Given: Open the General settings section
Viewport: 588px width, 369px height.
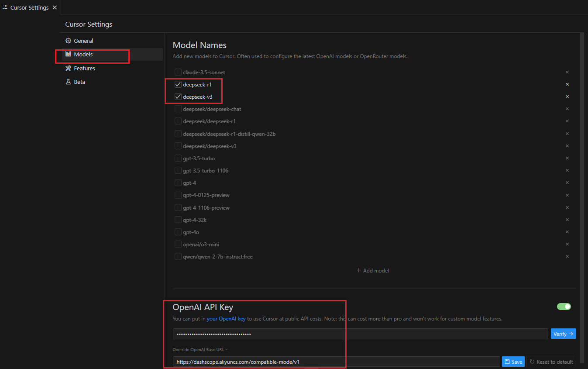Looking at the screenshot, I should [83, 41].
